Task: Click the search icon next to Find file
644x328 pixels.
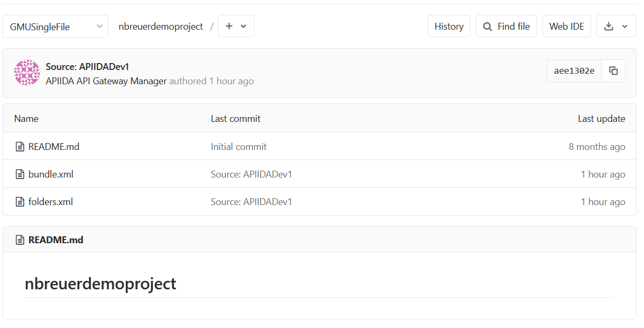Action: [x=487, y=25]
